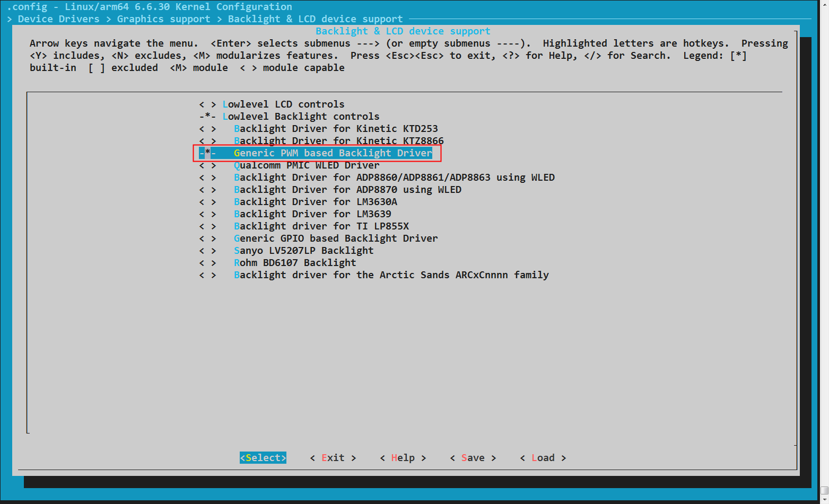Enable the Qualcomm PMIC WLED Driver
This screenshot has height=504, width=829.
click(x=307, y=165)
